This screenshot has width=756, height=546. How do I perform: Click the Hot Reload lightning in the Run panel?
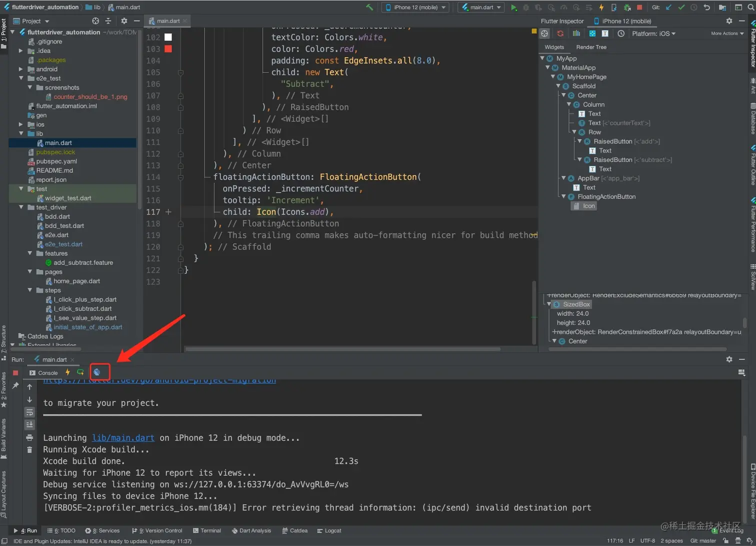67,372
